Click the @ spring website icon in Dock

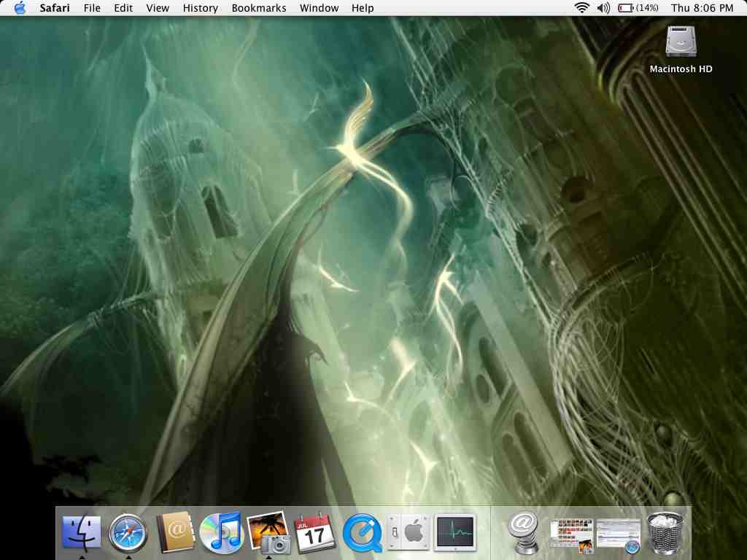[522, 532]
